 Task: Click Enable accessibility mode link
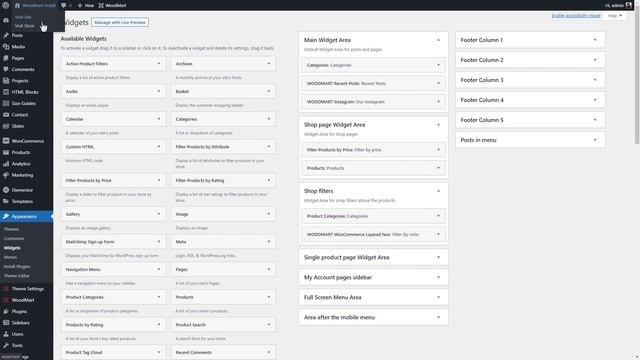click(576, 16)
